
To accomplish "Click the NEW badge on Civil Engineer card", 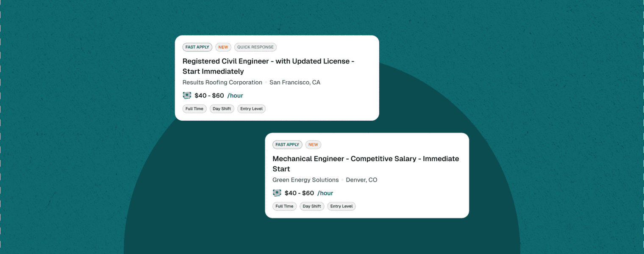I will tap(223, 47).
